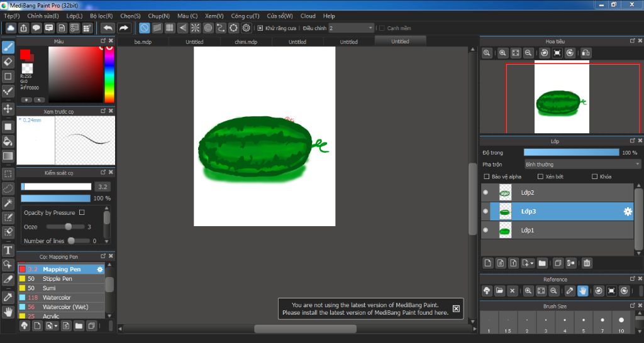The image size is (644, 343).
Task: Open the Tệp(F) menu
Action: click(x=12, y=16)
